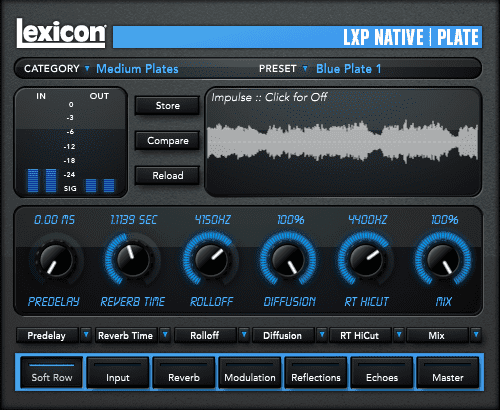Click the MIX knob label
The width and height of the screenshot is (500, 410).
coord(444,302)
